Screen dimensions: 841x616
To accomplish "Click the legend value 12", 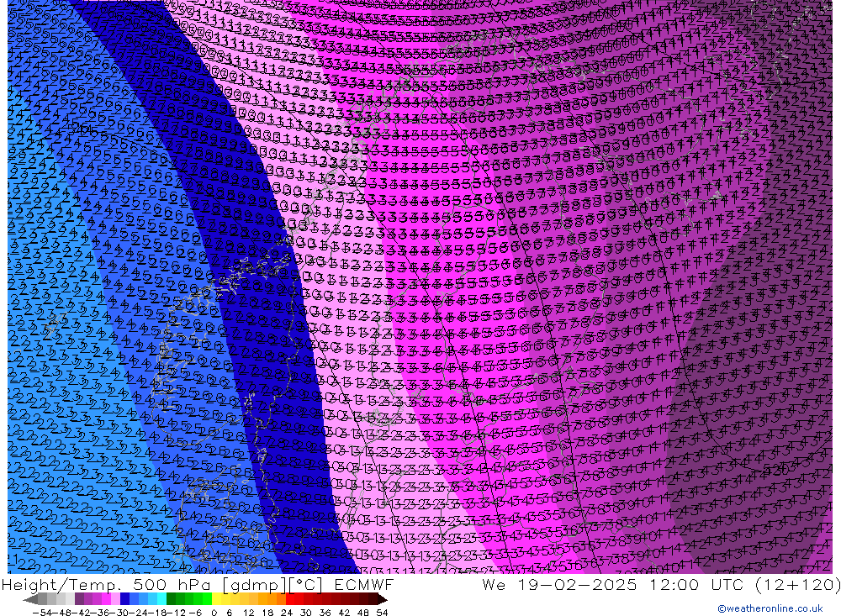I will (249, 613).
